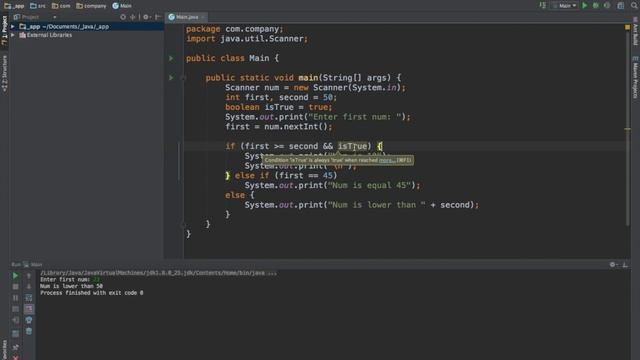Select the Main tab in Run panel
The width and height of the screenshot is (640, 360).
(x=33, y=264)
